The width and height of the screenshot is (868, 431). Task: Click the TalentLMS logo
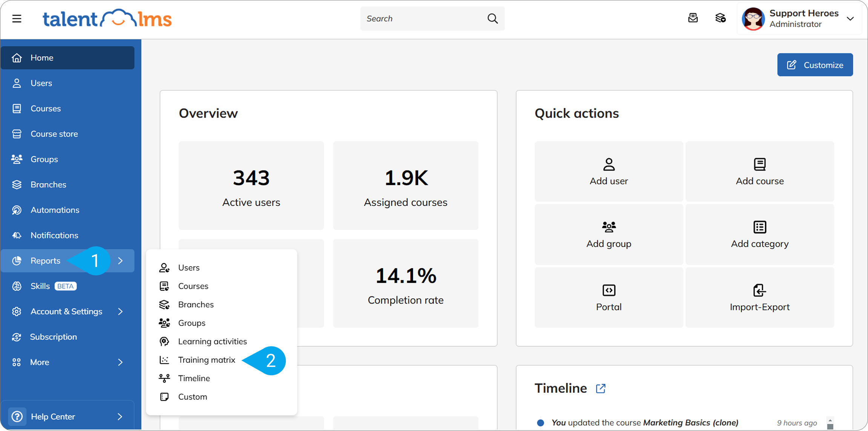(x=107, y=18)
